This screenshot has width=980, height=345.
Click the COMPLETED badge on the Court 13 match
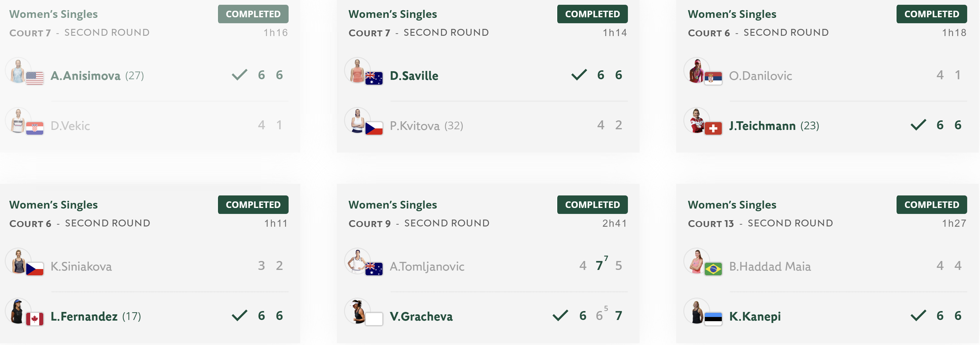click(931, 205)
